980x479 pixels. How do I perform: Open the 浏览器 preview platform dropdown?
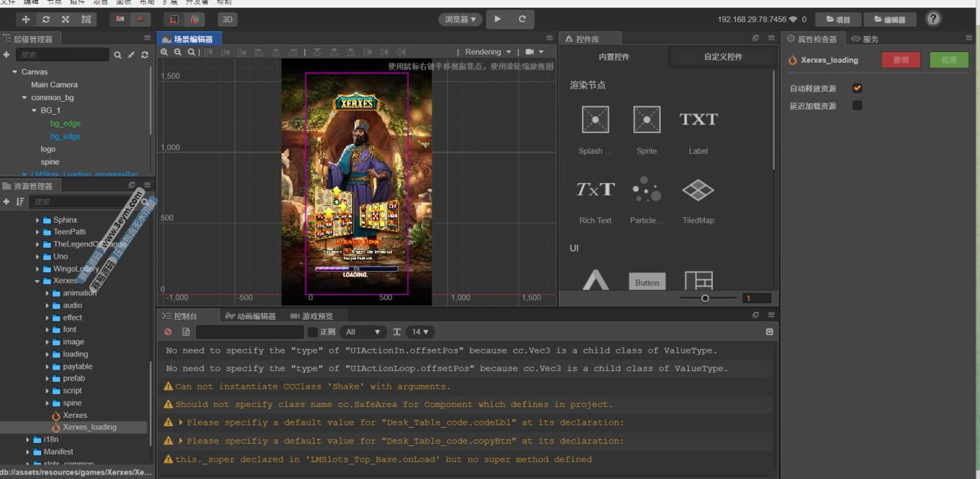point(460,19)
